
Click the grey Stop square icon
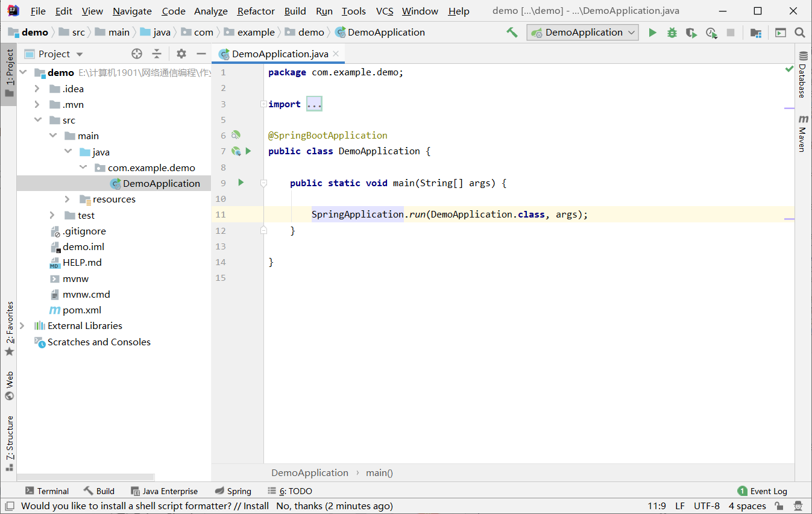pyautogui.click(x=731, y=33)
